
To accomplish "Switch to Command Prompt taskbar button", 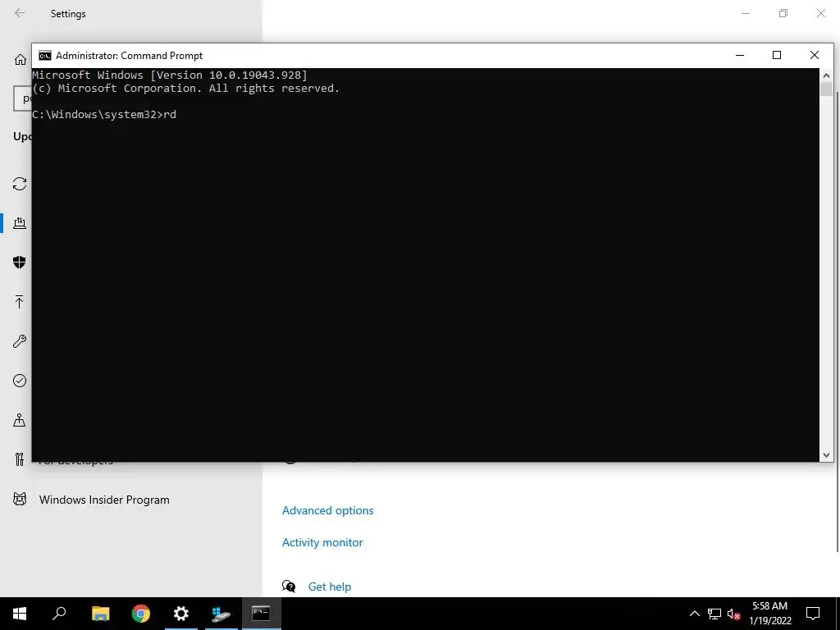I will tap(261, 614).
